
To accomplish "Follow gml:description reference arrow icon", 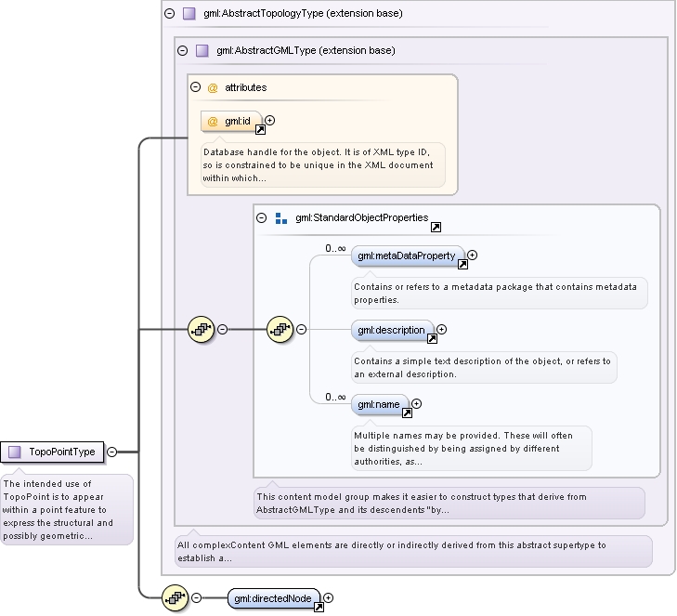I will click(x=432, y=339).
